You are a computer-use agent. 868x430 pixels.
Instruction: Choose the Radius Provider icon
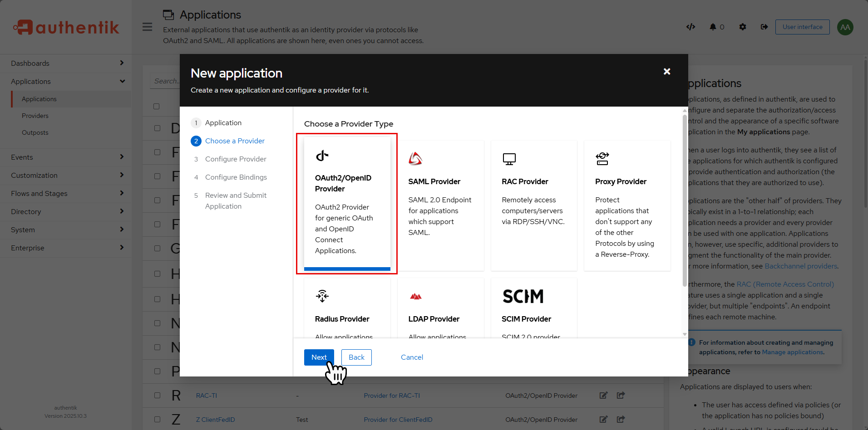coord(322,296)
